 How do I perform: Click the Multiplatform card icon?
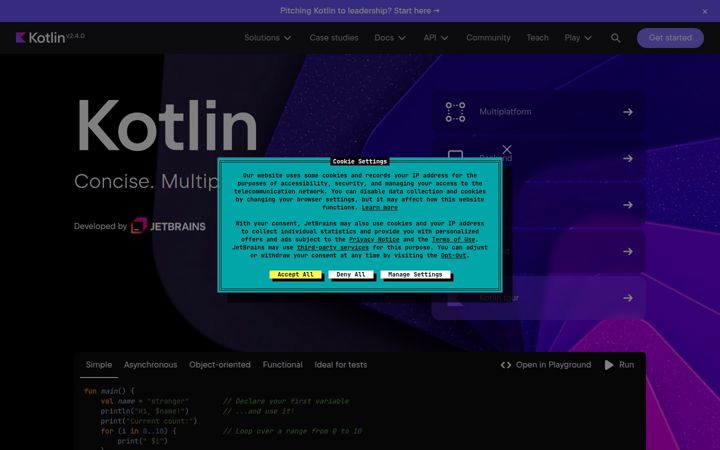[455, 112]
